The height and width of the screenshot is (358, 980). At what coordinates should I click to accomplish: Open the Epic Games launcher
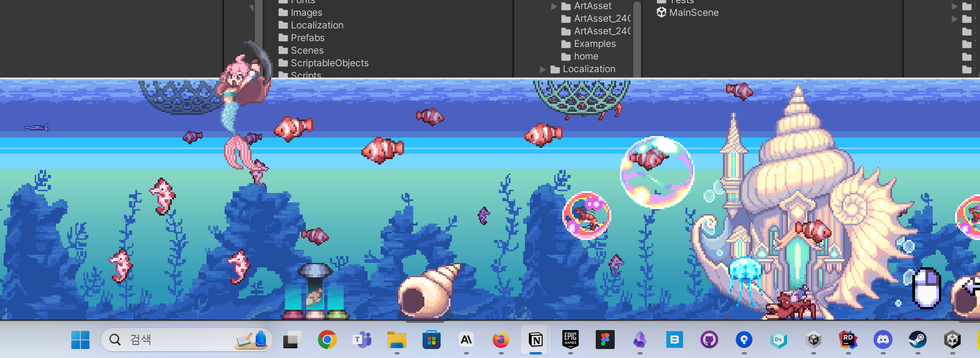click(570, 339)
